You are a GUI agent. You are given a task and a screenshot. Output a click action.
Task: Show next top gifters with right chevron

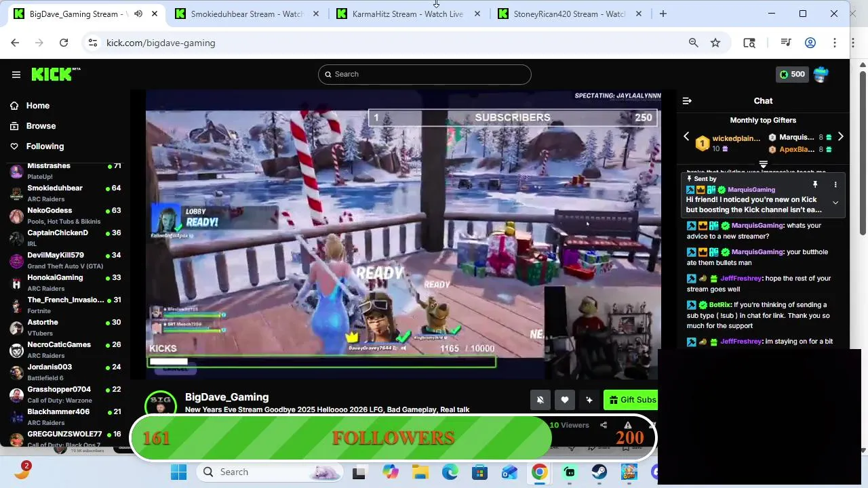click(840, 137)
